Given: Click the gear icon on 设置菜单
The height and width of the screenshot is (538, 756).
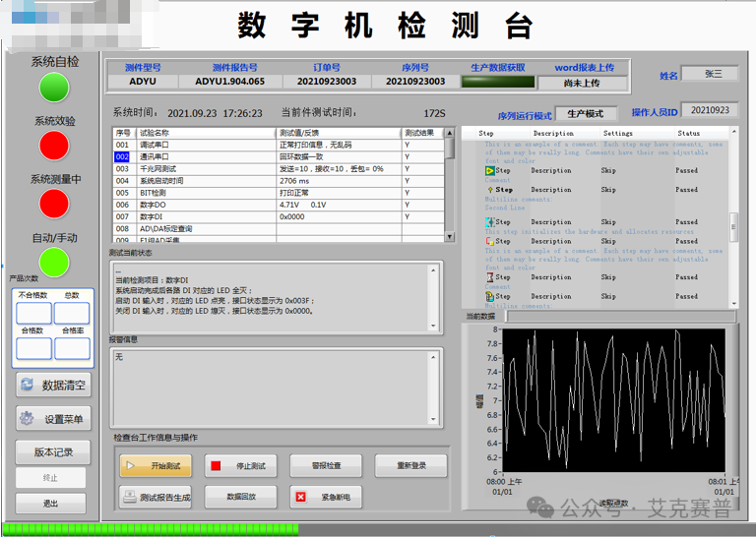Looking at the screenshot, I should (x=27, y=418).
